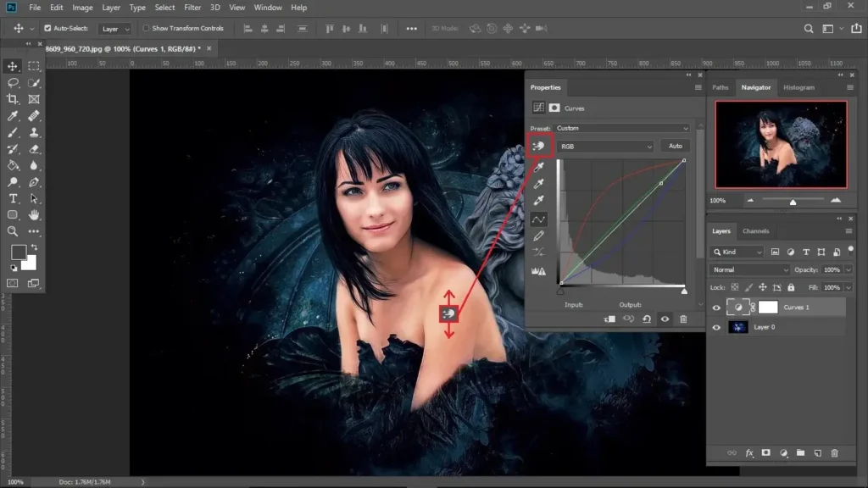Pick the white point eyedropper in Curves
The height and width of the screenshot is (488, 868).
[x=538, y=200]
